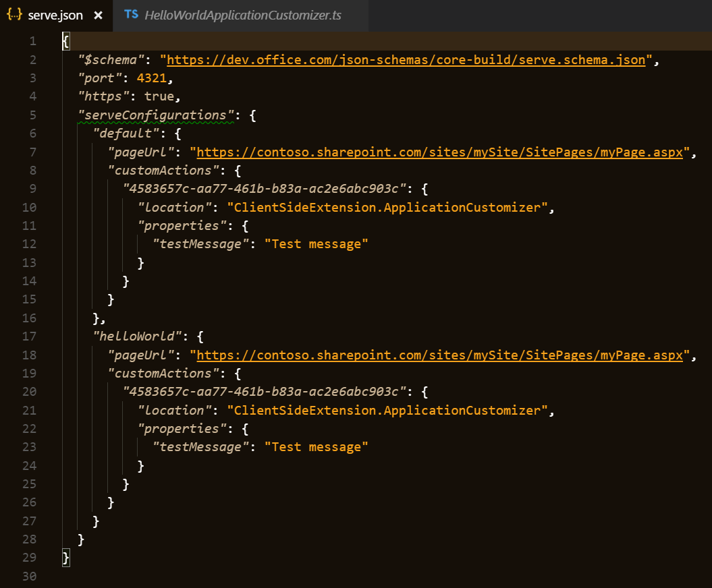
Task: Click the JSON braces icon on serve.json tab
Action: point(13,13)
